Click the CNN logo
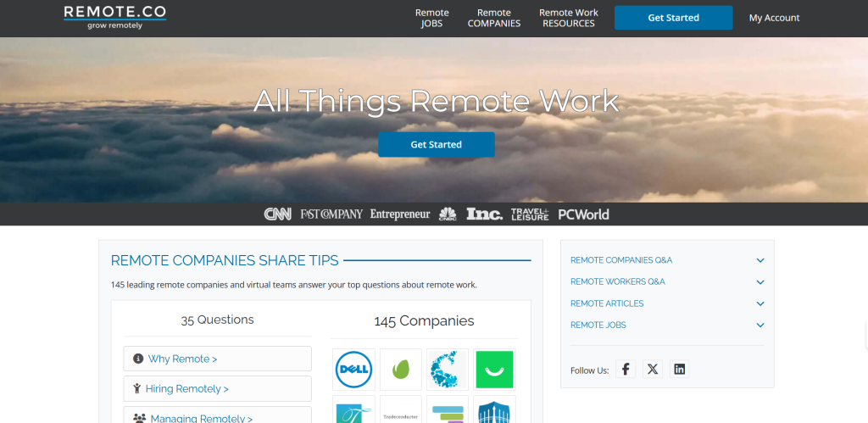This screenshot has width=868, height=423. [278, 214]
